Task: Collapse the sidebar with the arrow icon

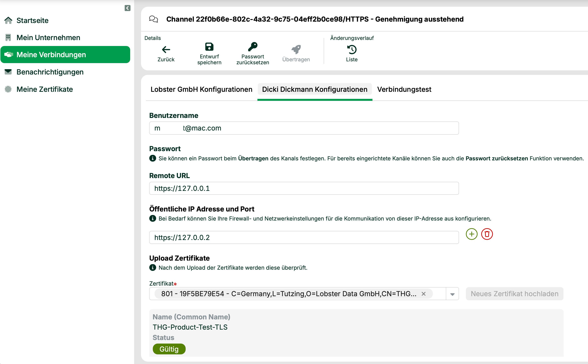Action: [x=127, y=8]
